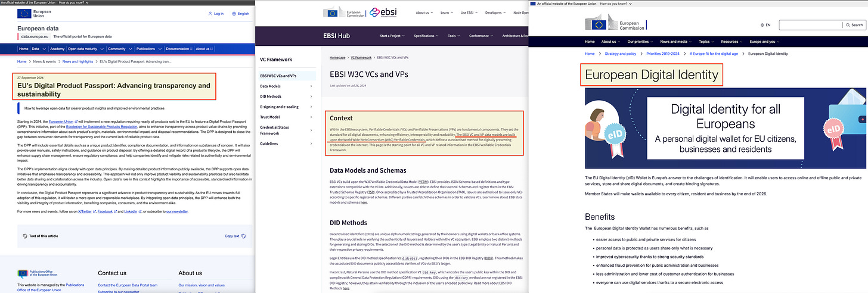
Task: Open the Academy menu item
Action: coord(57,49)
